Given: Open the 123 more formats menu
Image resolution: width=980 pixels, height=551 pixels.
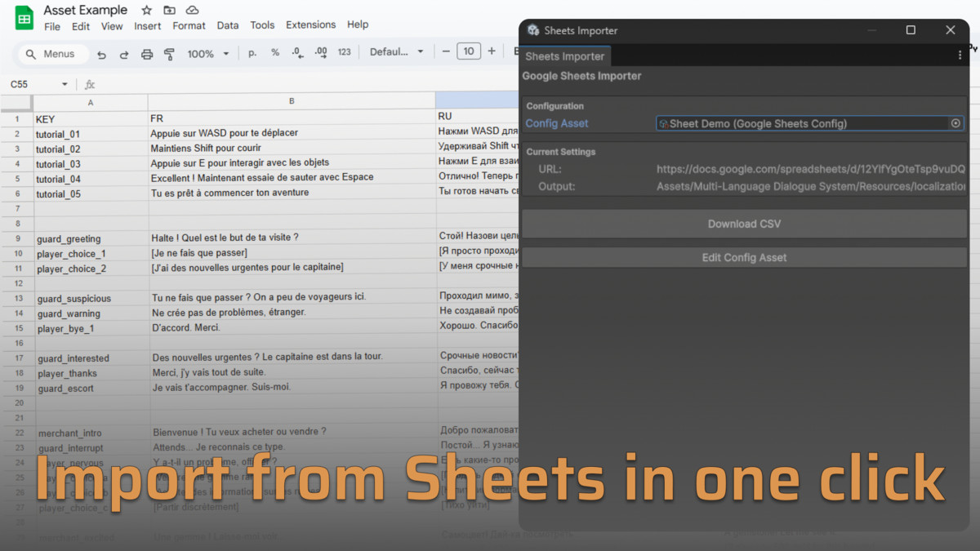Looking at the screenshot, I should [345, 52].
